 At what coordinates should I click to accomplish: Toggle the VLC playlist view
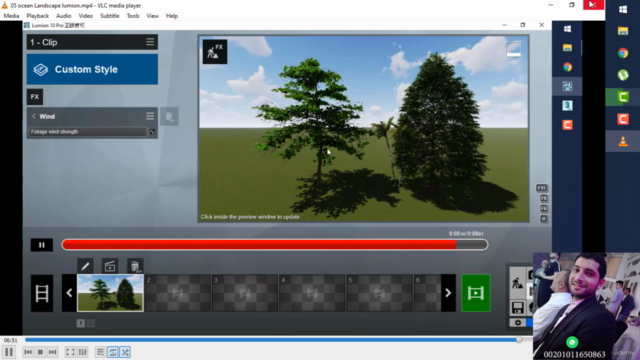100,352
